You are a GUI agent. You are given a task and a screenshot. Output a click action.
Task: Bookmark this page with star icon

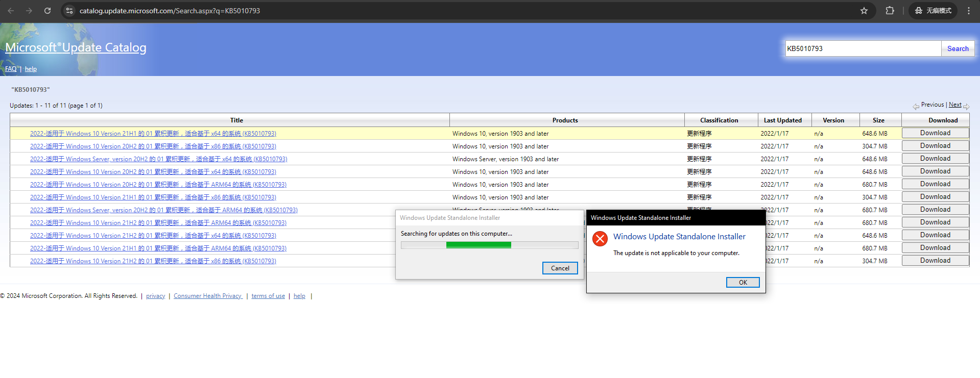tap(864, 11)
